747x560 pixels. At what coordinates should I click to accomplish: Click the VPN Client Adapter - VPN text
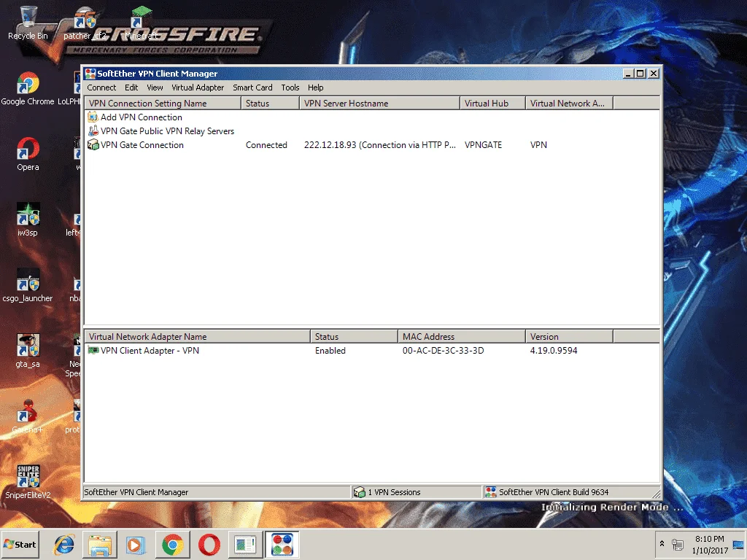(x=150, y=351)
